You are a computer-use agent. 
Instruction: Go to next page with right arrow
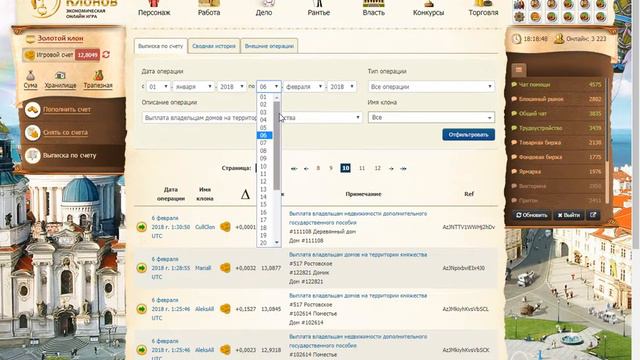pyautogui.click(x=391, y=169)
